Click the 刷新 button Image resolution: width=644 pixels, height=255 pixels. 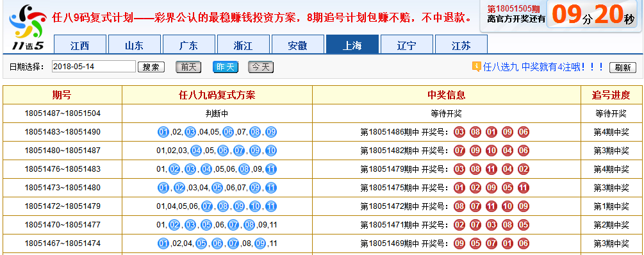pyautogui.click(x=623, y=68)
